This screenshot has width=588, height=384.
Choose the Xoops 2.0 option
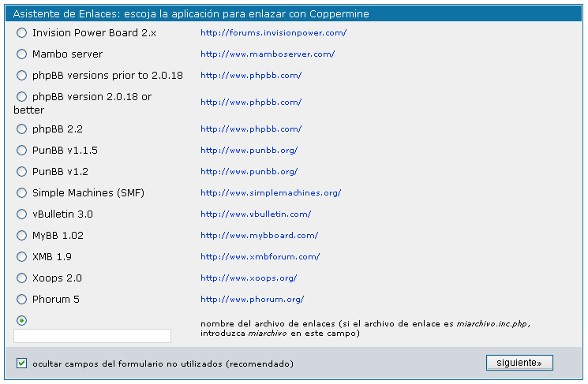click(x=22, y=278)
